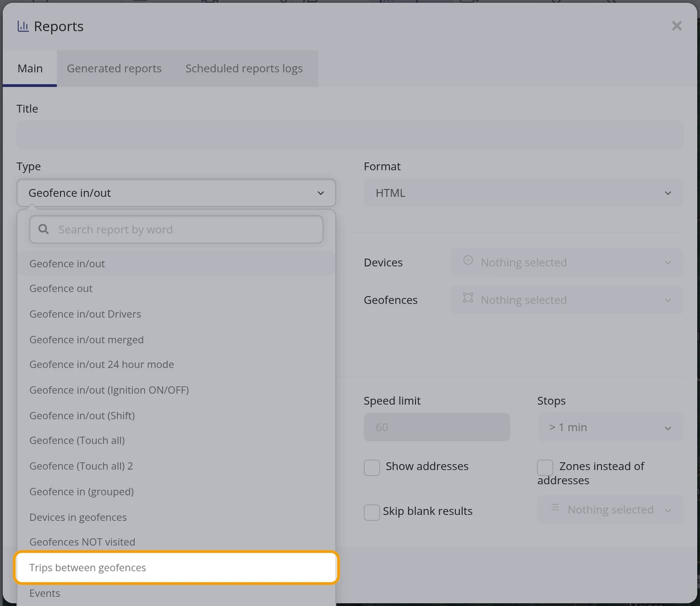Open the Scheduled reports logs tab

coord(244,68)
